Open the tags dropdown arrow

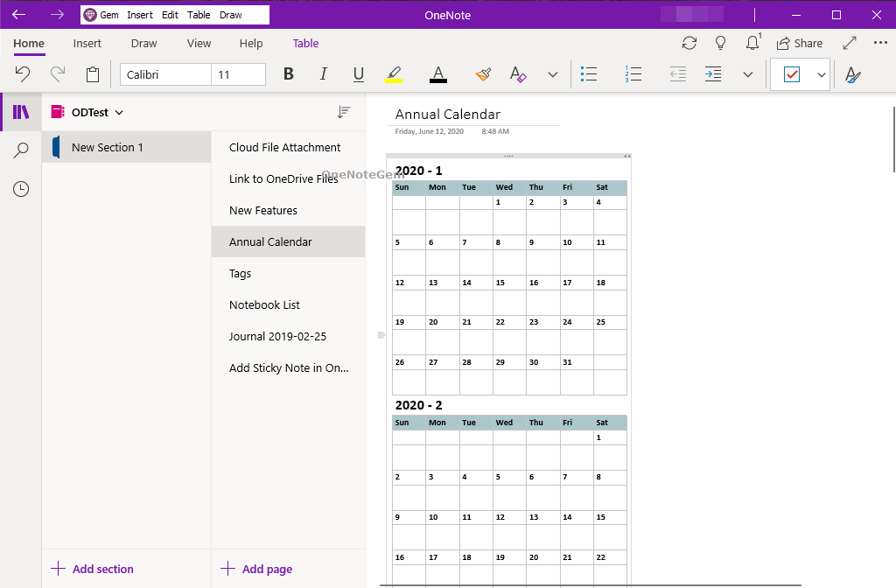point(821,75)
